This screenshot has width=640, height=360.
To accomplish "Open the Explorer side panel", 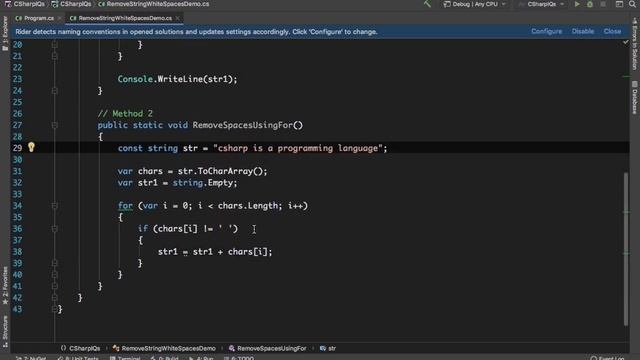I will coord(5,33).
